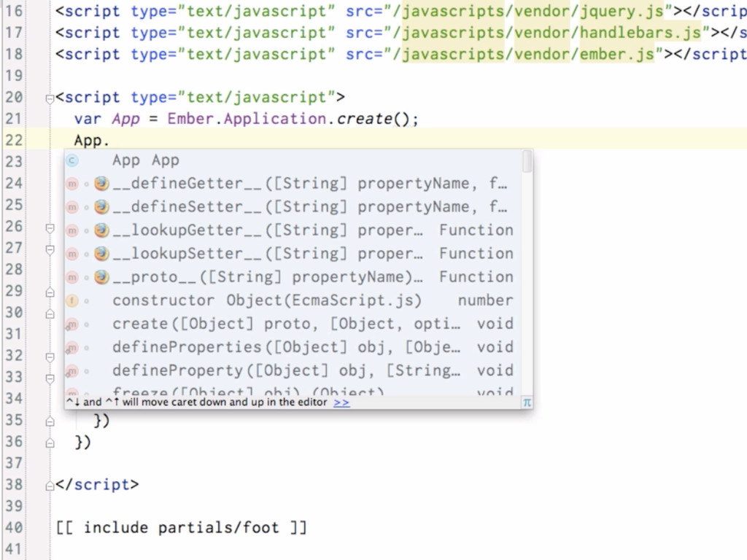Click Firefox browser icon on __defineGetter__ row
747x560 pixels.
(x=101, y=183)
